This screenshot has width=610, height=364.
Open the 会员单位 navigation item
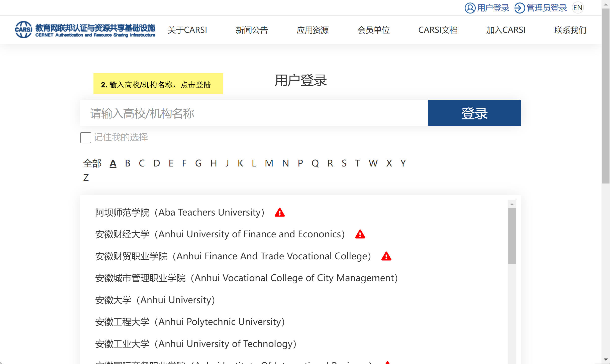[x=373, y=30]
